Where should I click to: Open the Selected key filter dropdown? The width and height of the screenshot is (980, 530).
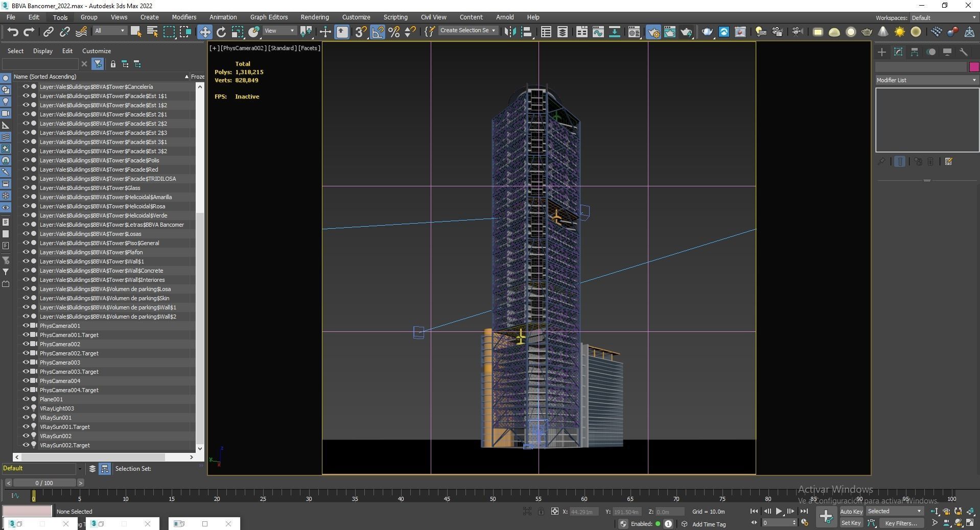pyautogui.click(x=894, y=511)
